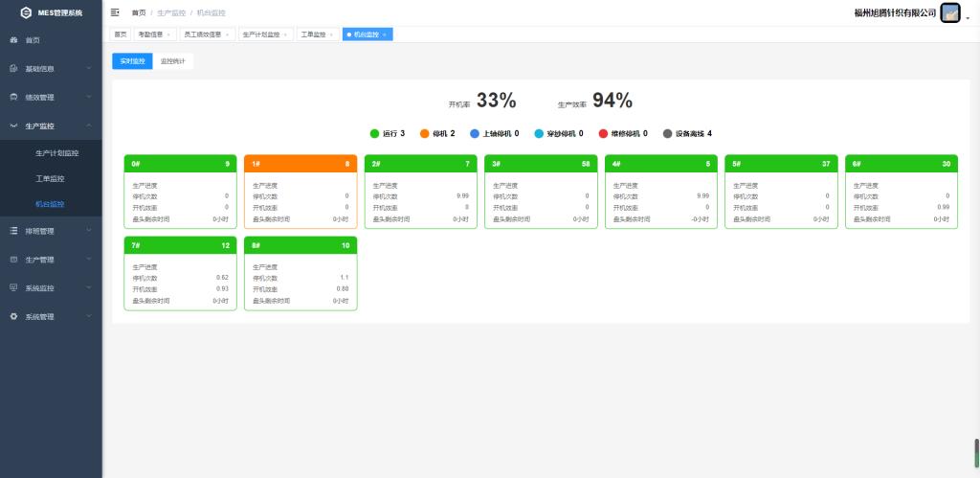Viewport: 980px width, 478px height.
Task: Switch to the 员工绩效信息 tab
Action: pos(201,34)
